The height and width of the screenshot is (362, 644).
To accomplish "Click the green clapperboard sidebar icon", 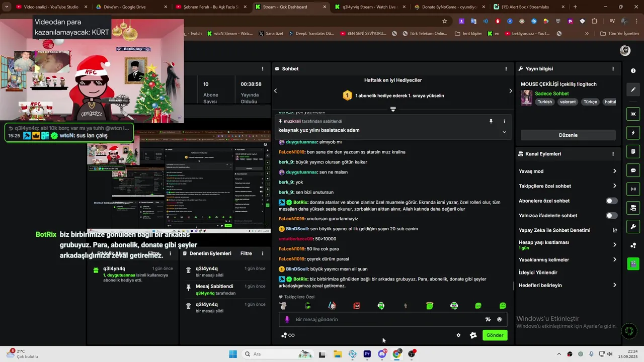I will (x=633, y=263).
